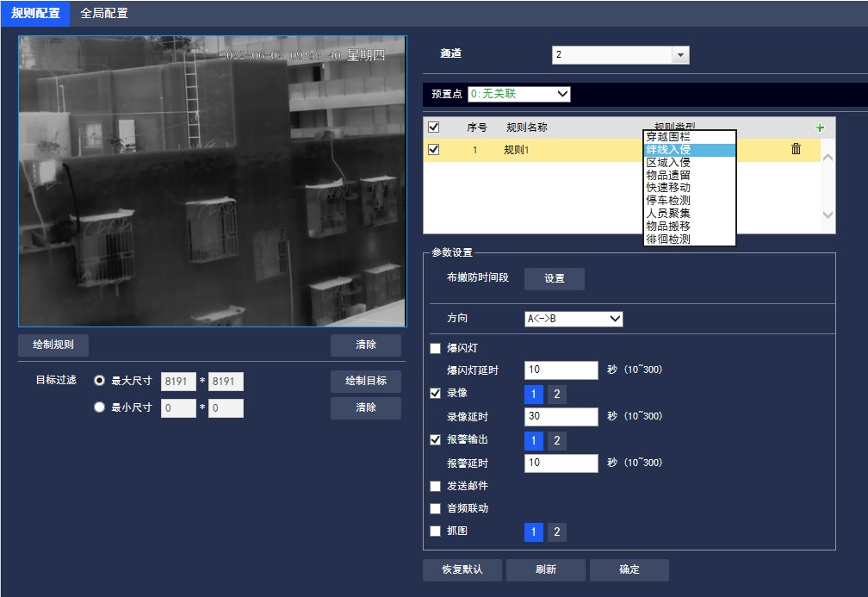Screen dimensions: 868x597
Task: Click the 恢复默认 restore defaults button
Action: 462,569
